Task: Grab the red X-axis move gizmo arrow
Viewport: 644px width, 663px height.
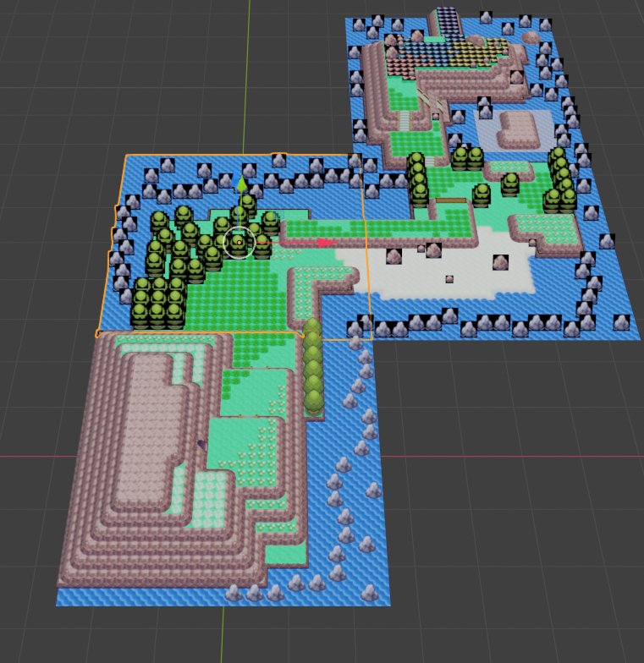Action: coord(327,243)
